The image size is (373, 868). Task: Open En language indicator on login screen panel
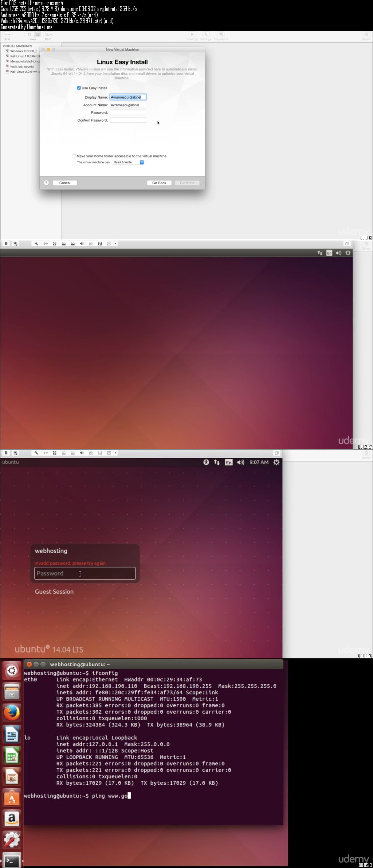pos(229,463)
